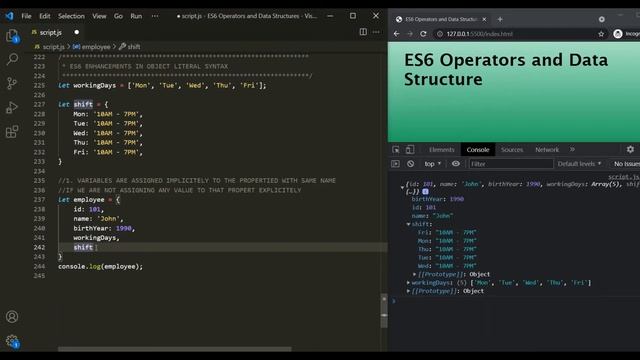Open the Search view in activity bar
640x360 pixels.
[12, 60]
